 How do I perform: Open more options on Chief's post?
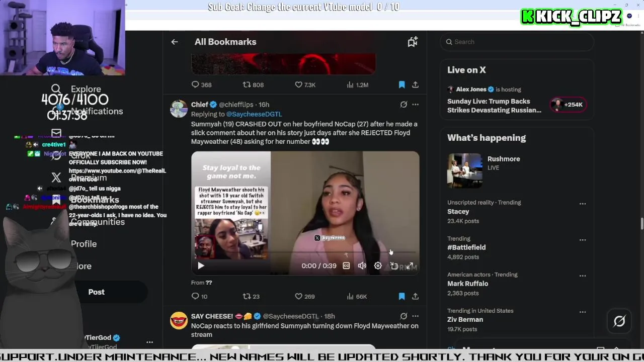click(415, 105)
